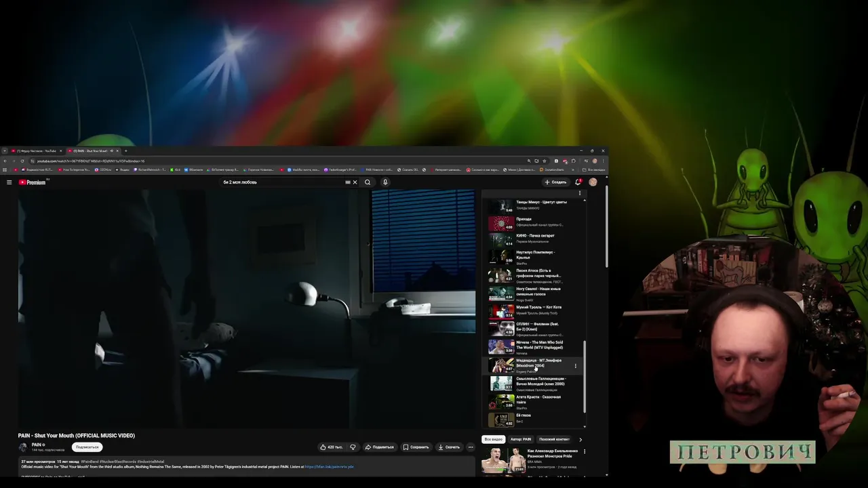Viewport: 868px width, 488px height.
Task: Show more filter chips with right chevron
Action: (580, 439)
